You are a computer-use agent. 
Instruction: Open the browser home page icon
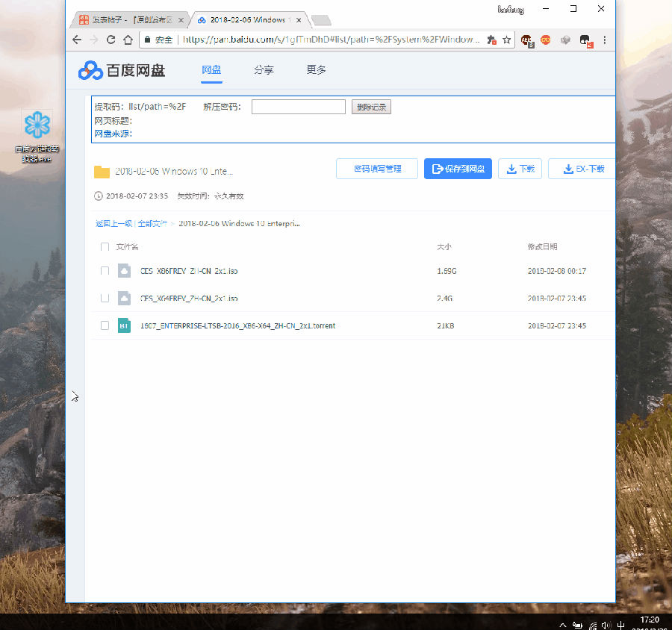click(x=128, y=40)
